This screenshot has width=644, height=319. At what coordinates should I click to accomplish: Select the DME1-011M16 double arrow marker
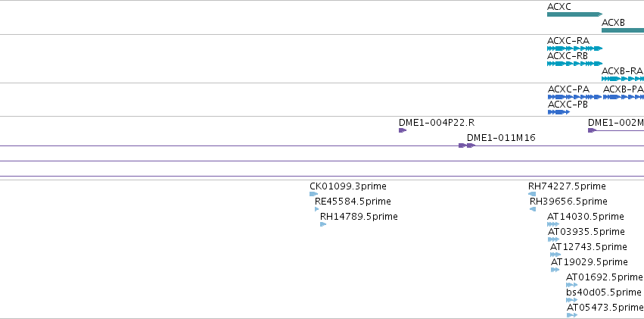point(467,145)
